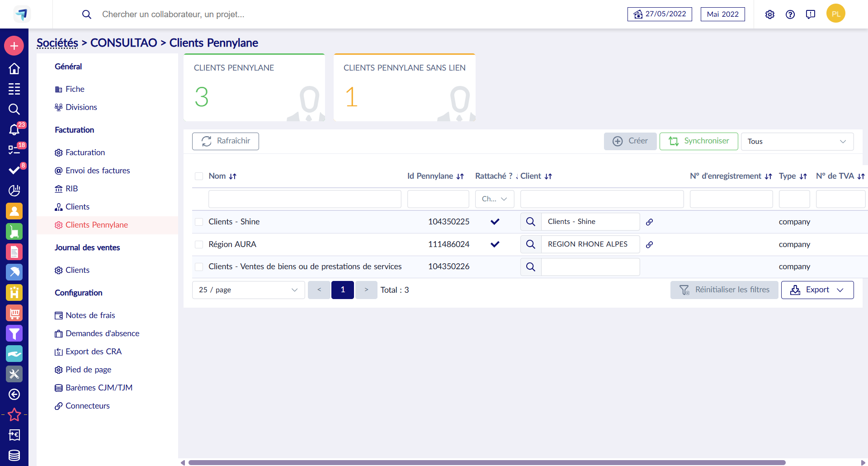Viewport: 868px width, 466px height.
Task: Open the 25 / page size dropdown
Action: [x=249, y=290]
